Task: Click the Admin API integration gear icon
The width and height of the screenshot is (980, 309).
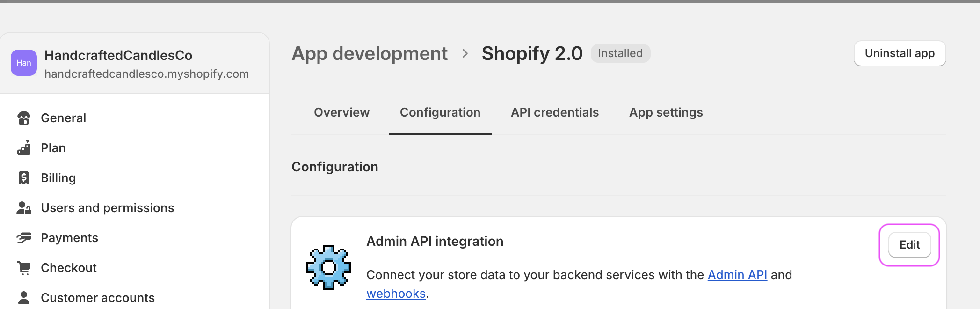Action: [x=328, y=267]
